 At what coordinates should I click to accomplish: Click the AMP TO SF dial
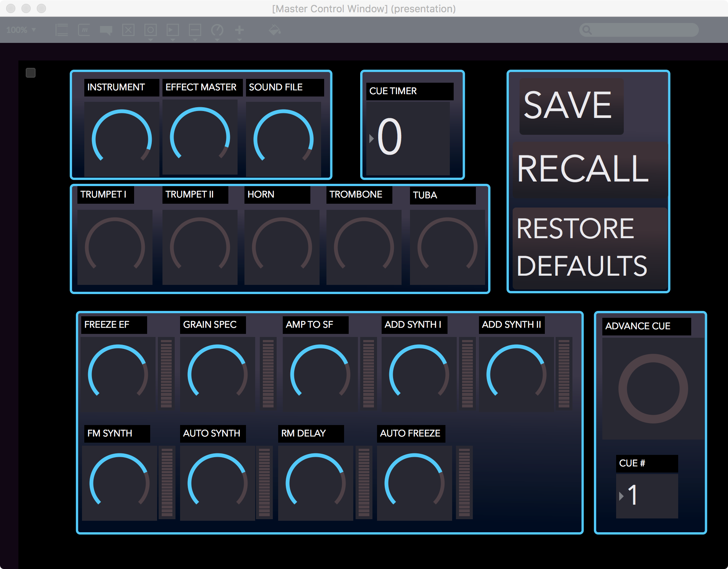pos(320,374)
